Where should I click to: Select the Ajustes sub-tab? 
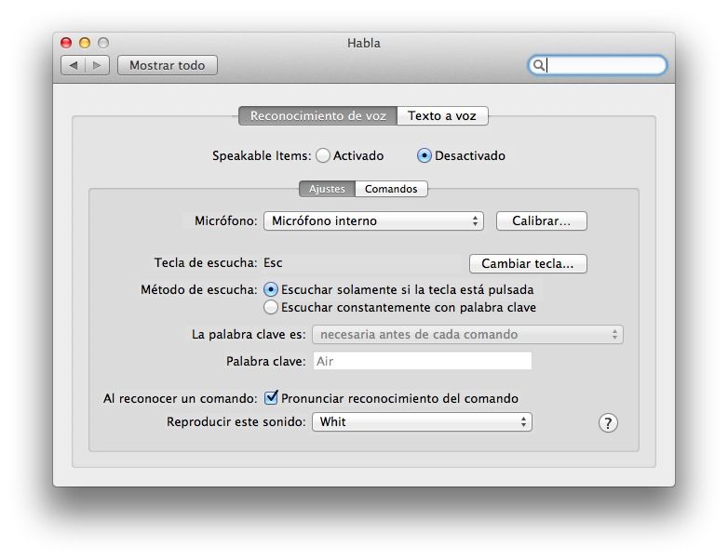[x=327, y=189]
